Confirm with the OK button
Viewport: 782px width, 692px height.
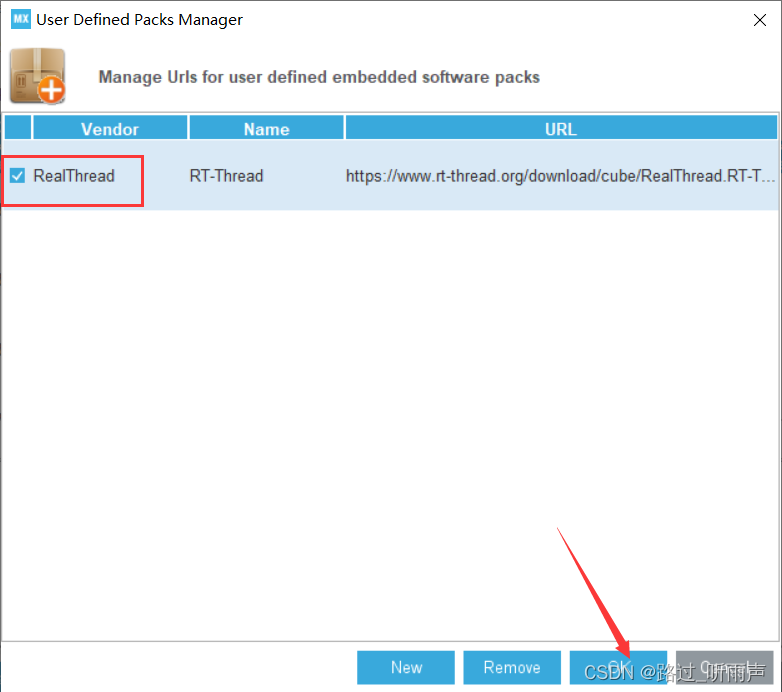(618, 667)
